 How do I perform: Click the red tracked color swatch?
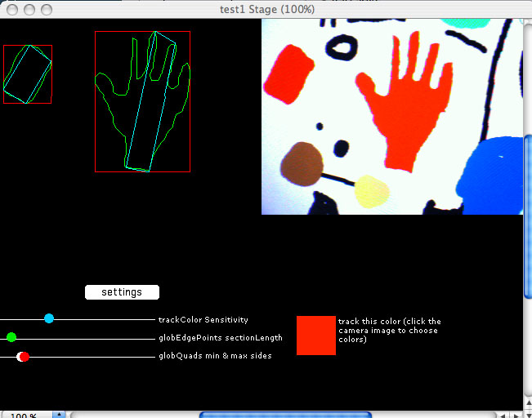coord(315,336)
